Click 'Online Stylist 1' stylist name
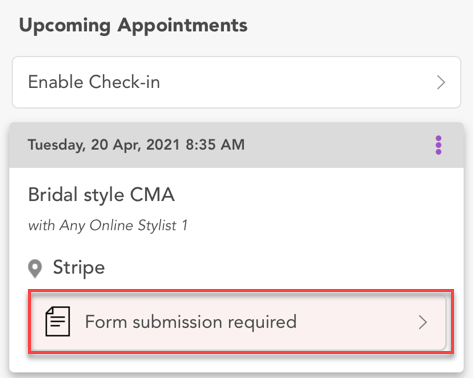The image size is (473, 378). pyautogui.click(x=138, y=226)
